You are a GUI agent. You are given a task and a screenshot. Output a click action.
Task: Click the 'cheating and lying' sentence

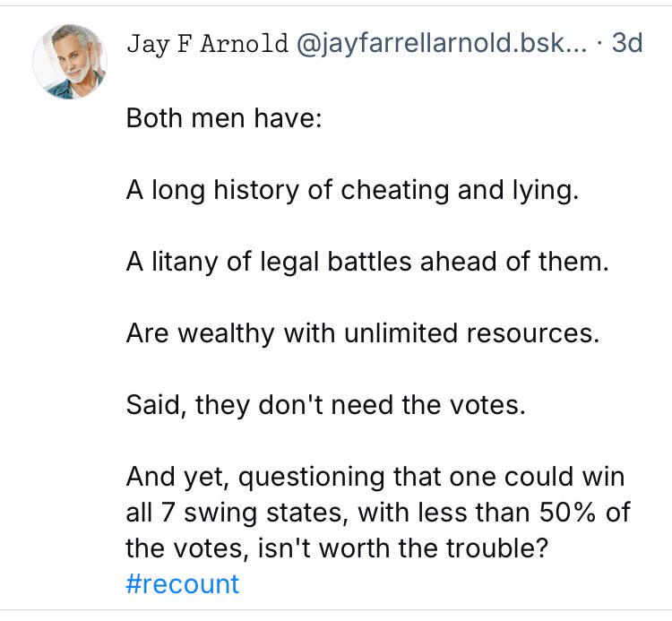click(x=352, y=190)
